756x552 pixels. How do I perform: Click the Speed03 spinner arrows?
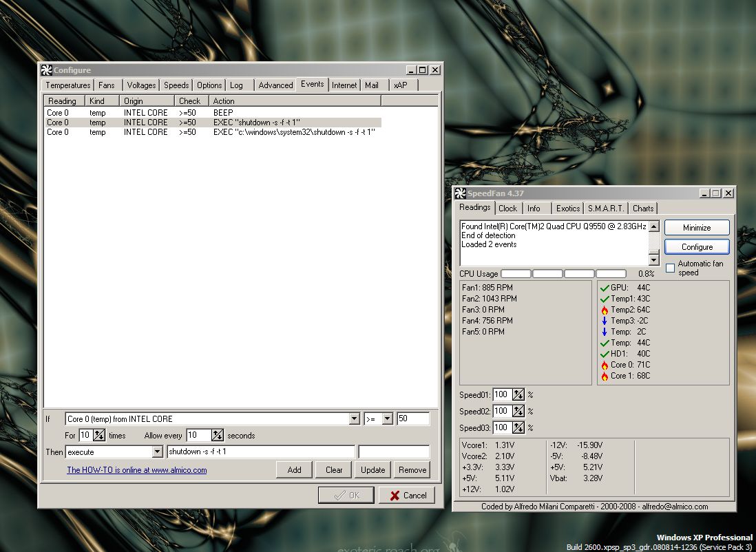(518, 427)
